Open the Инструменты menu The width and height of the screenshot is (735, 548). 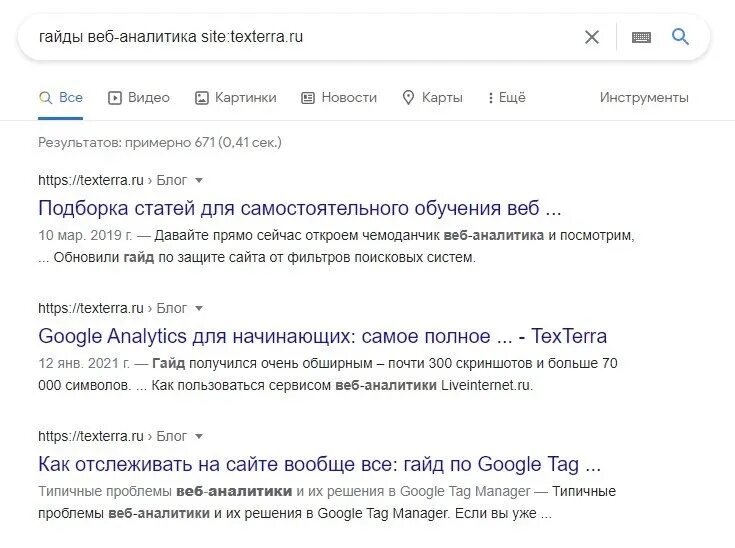point(644,98)
